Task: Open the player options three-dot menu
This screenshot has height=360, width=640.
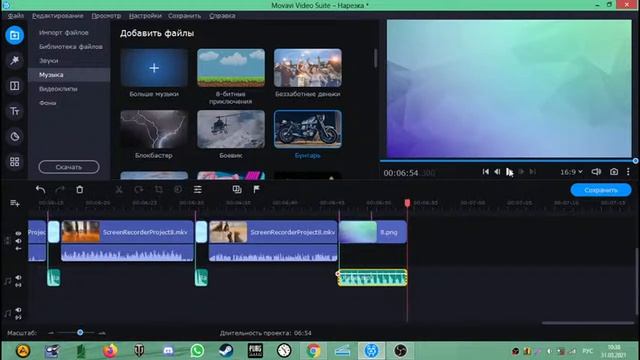Action: (x=628, y=172)
